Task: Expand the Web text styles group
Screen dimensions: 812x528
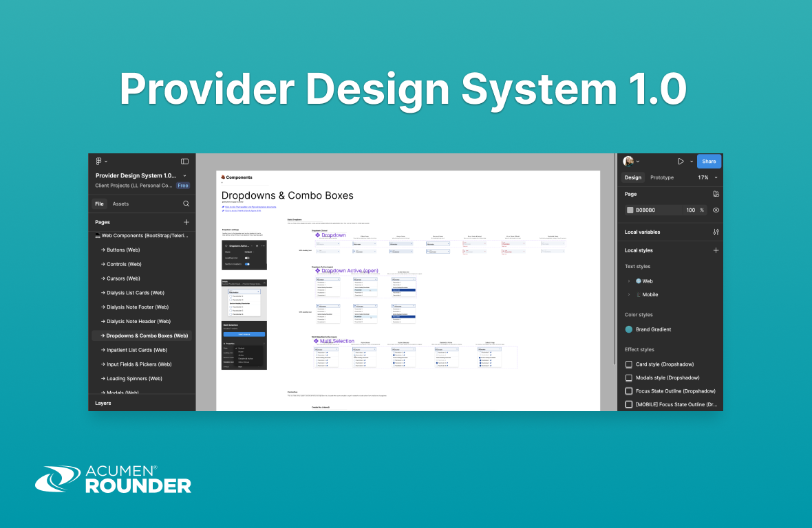Action: [x=630, y=280]
